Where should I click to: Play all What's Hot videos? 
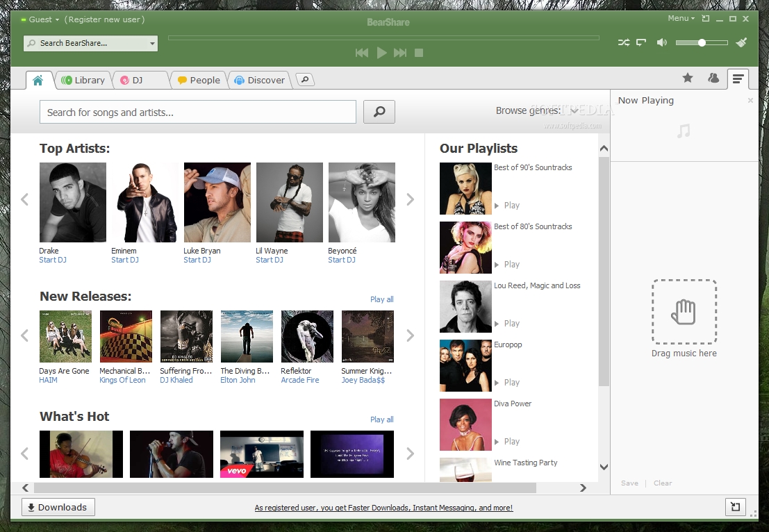tap(381, 419)
